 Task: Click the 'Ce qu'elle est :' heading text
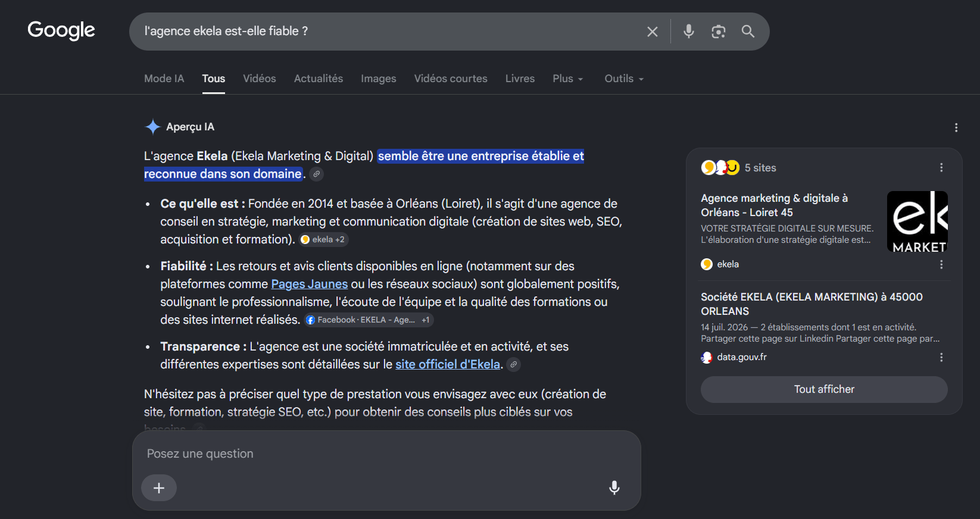click(203, 204)
